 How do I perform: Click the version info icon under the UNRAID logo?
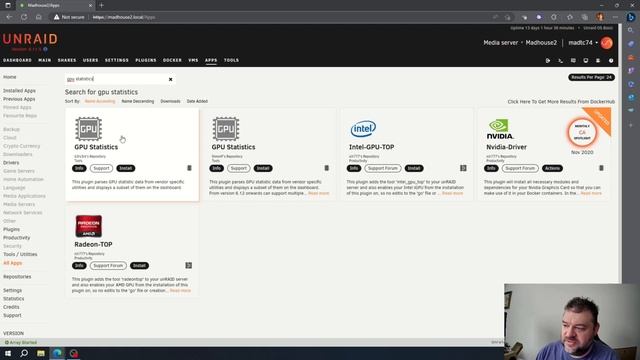click(x=45, y=49)
